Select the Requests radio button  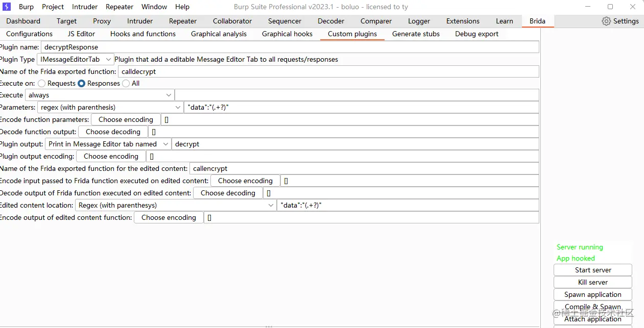click(x=42, y=83)
